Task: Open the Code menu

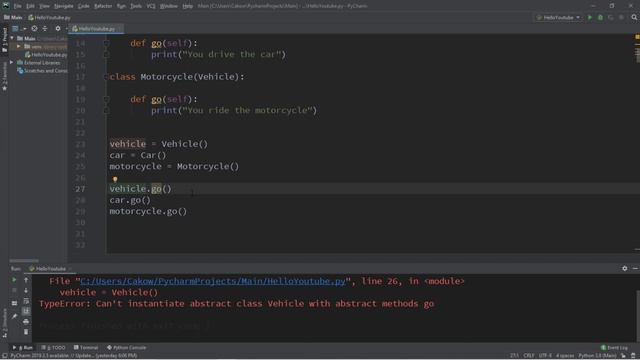Action: tap(84, 6)
